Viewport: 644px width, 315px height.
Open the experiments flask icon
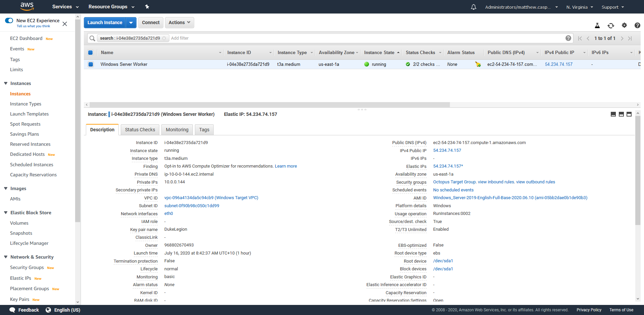(597, 26)
